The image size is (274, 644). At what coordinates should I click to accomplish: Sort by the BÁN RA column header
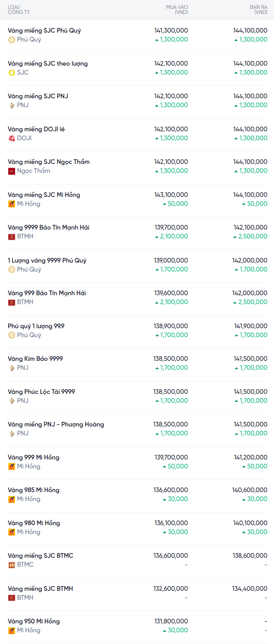coord(258,10)
